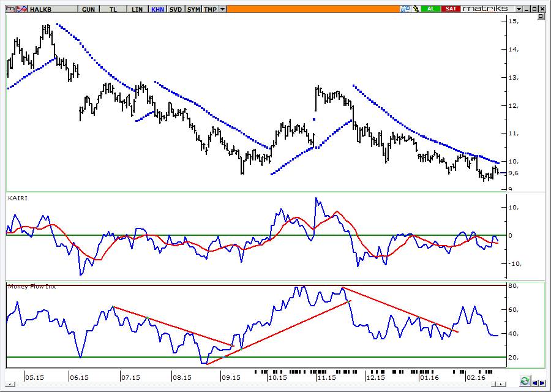The width and height of the screenshot is (551, 392).
Task: Open the indicator wave icon
Action: pos(22,9)
